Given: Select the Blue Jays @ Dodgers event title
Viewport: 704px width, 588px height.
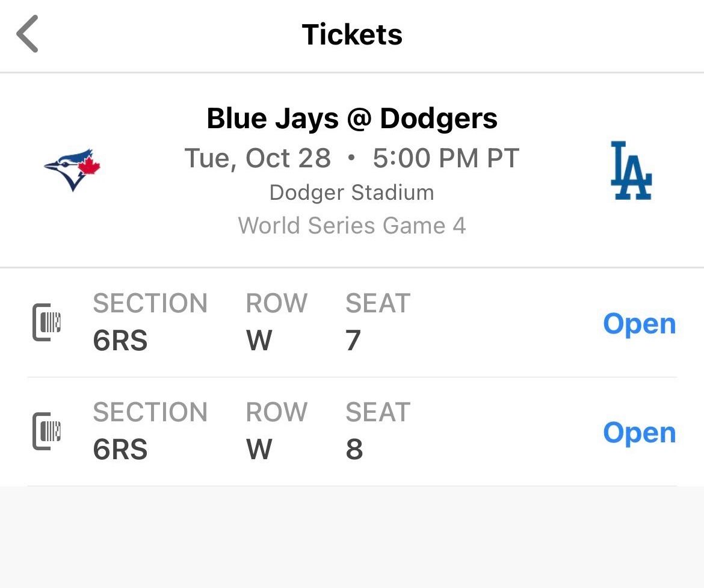Looking at the screenshot, I should 352,118.
